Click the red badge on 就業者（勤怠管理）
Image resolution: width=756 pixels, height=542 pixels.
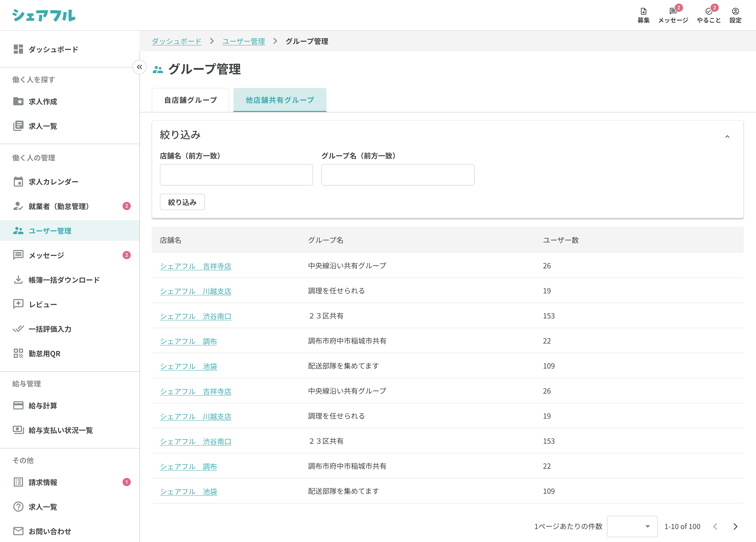tap(126, 206)
